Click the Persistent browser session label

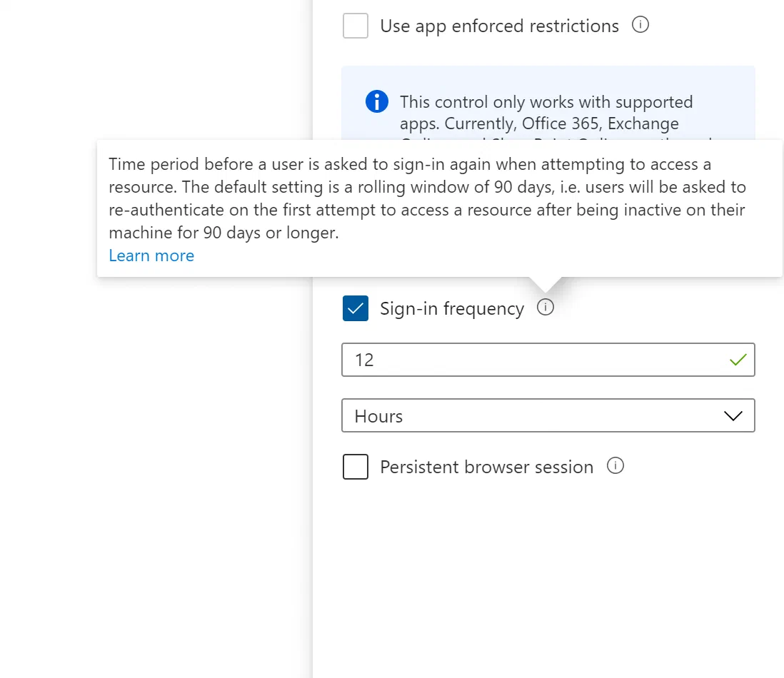[x=486, y=467]
